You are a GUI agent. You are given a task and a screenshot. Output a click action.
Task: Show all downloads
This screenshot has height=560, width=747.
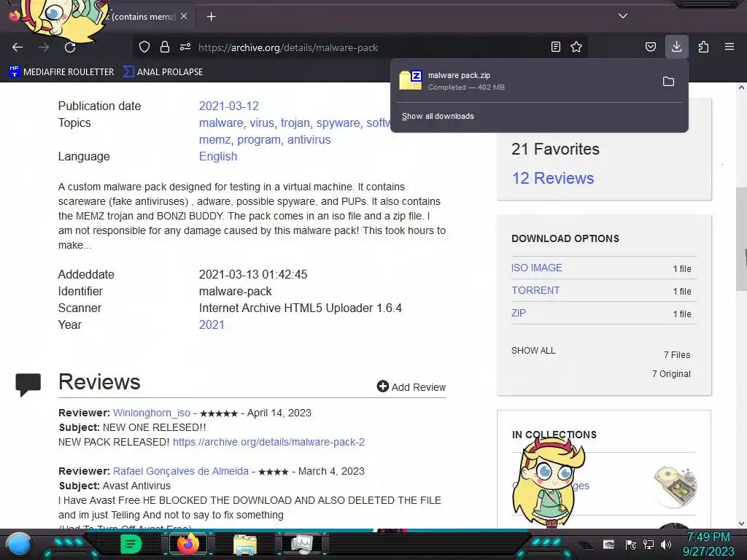coord(438,116)
